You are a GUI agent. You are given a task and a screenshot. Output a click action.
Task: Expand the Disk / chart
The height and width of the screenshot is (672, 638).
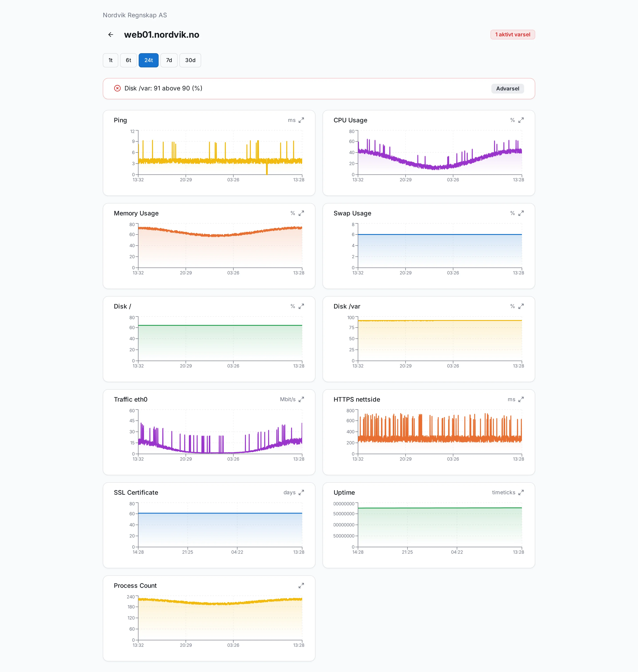click(x=301, y=306)
